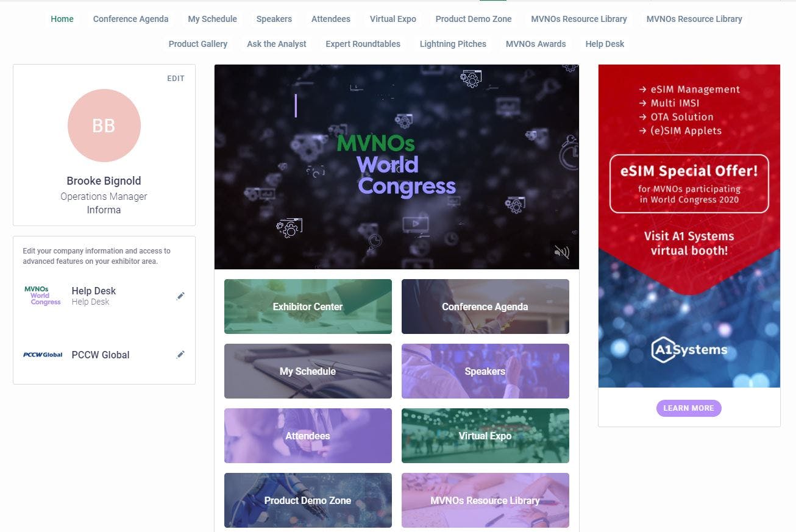
Task: Click the A1 Systems logo in the ad
Action: point(689,350)
